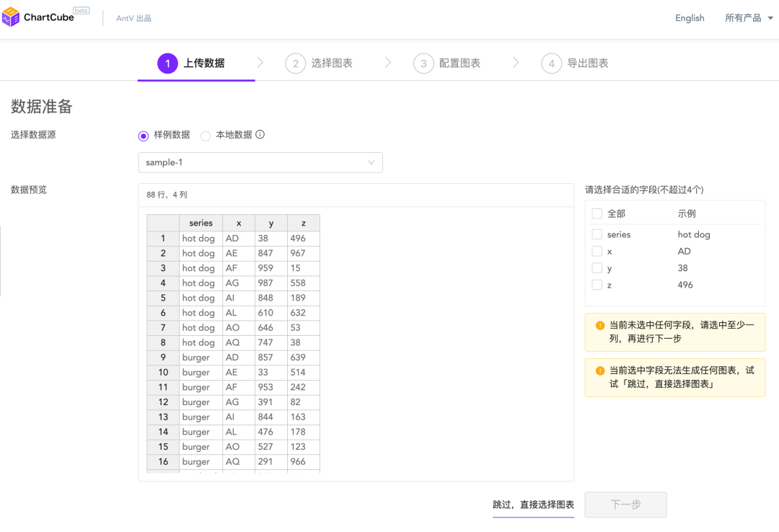Click the info icon beside 本地数据

[x=260, y=135]
